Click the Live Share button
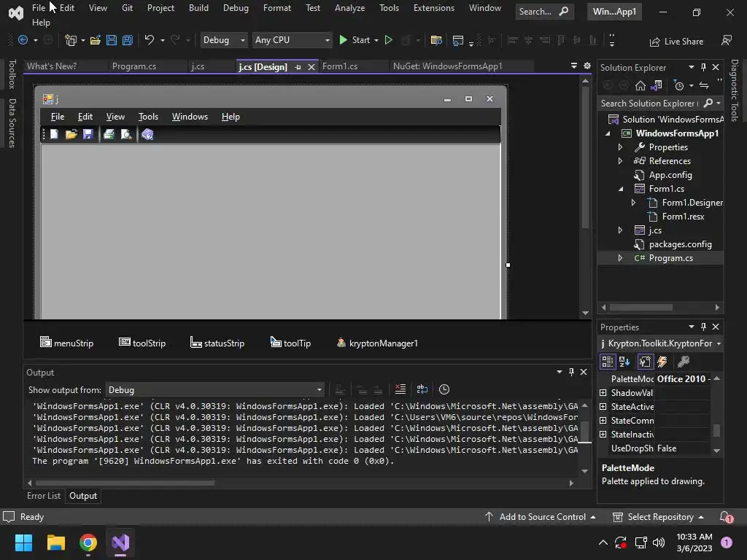Viewport: 747px width, 560px height. click(x=676, y=42)
